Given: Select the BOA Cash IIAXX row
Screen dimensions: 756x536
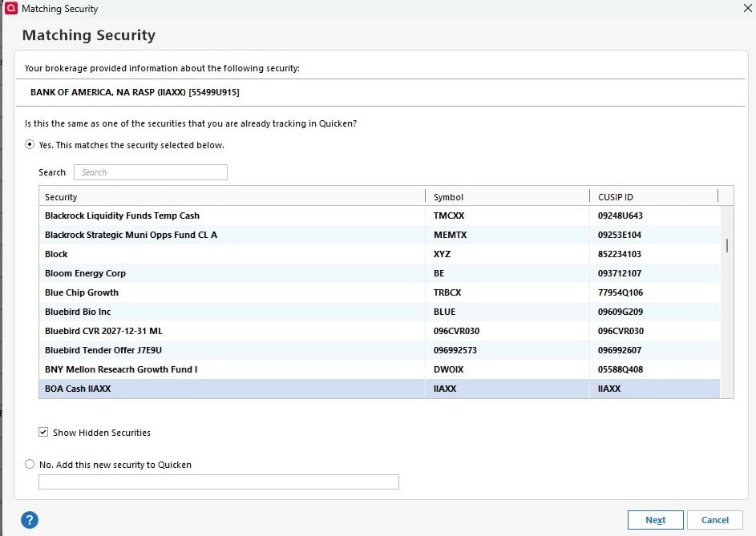Looking at the screenshot, I should pyautogui.click(x=232, y=389).
